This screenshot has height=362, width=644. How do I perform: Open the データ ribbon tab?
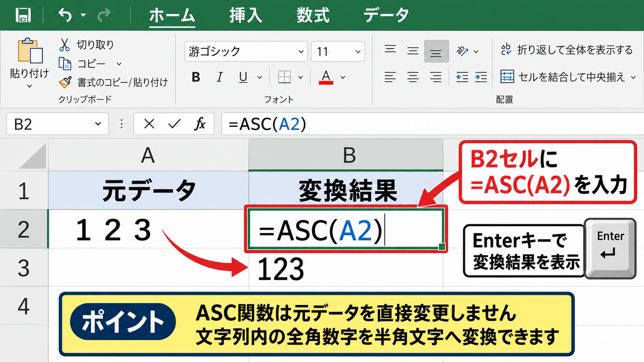386,16
